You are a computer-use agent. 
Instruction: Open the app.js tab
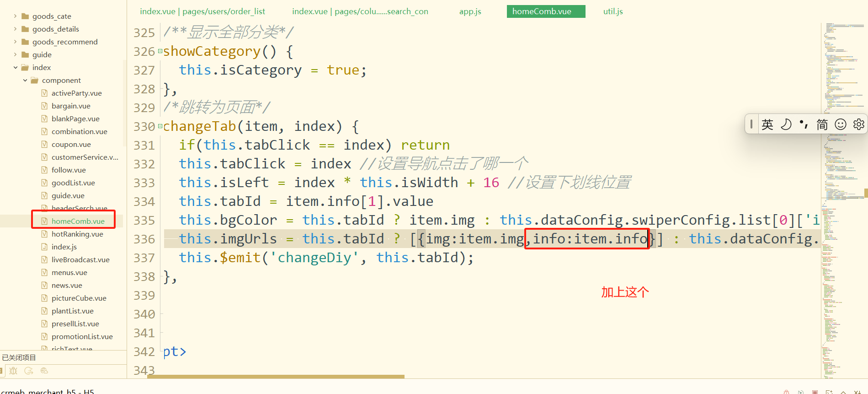click(x=470, y=11)
